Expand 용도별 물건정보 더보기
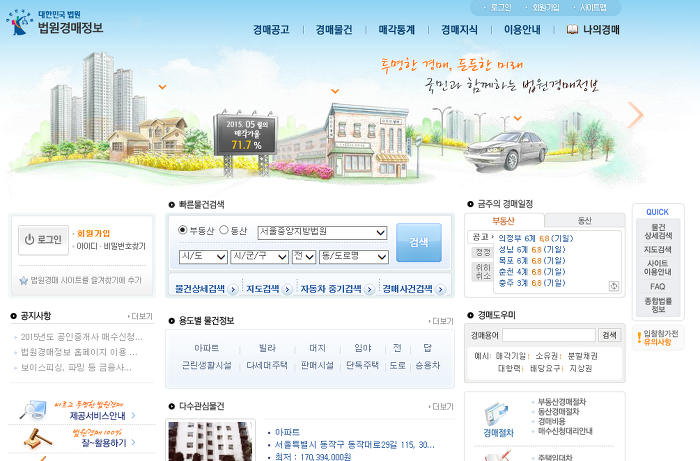The height and width of the screenshot is (461, 700). [x=441, y=321]
